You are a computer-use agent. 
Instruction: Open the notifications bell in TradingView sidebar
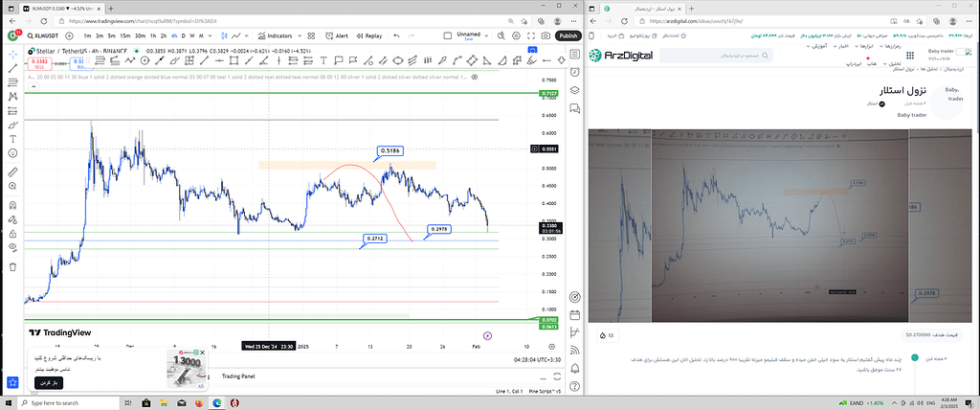coord(575,368)
